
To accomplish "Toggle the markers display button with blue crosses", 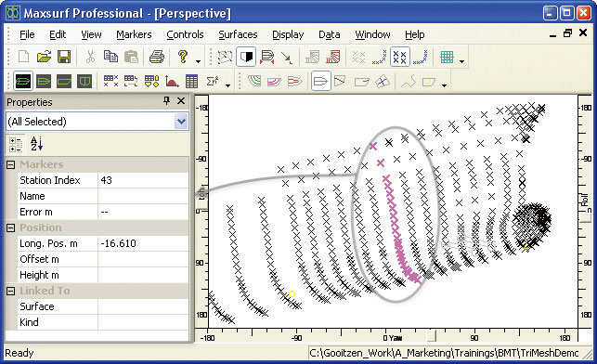I will pyautogui.click(x=400, y=58).
